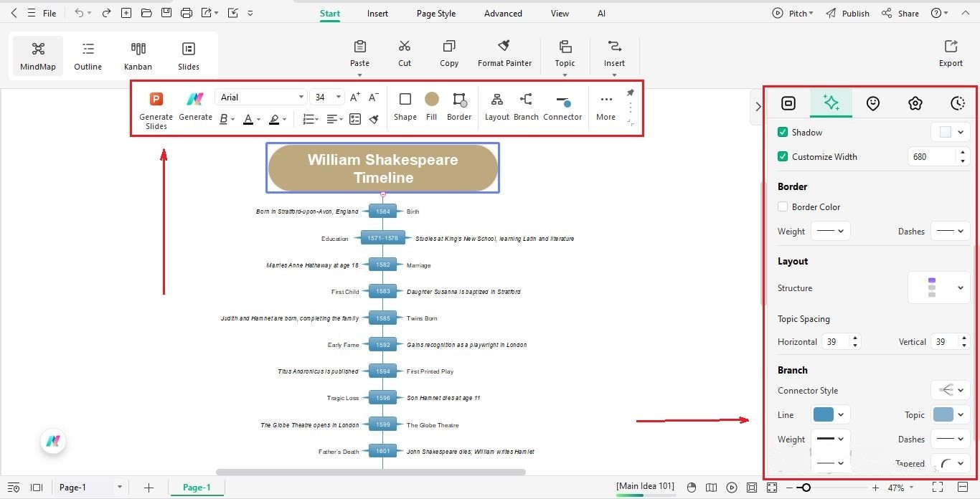Switch to Outline view mode
The height and width of the screenshot is (499, 980).
pyautogui.click(x=88, y=56)
